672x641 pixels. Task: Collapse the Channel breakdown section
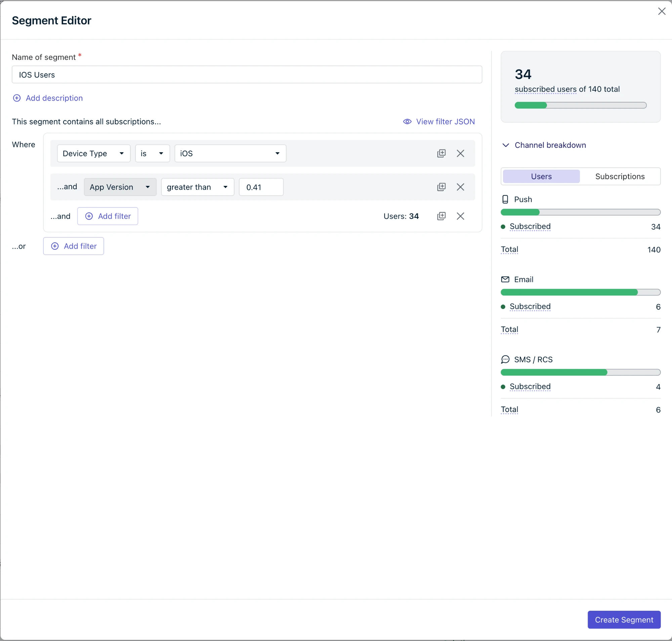544,145
